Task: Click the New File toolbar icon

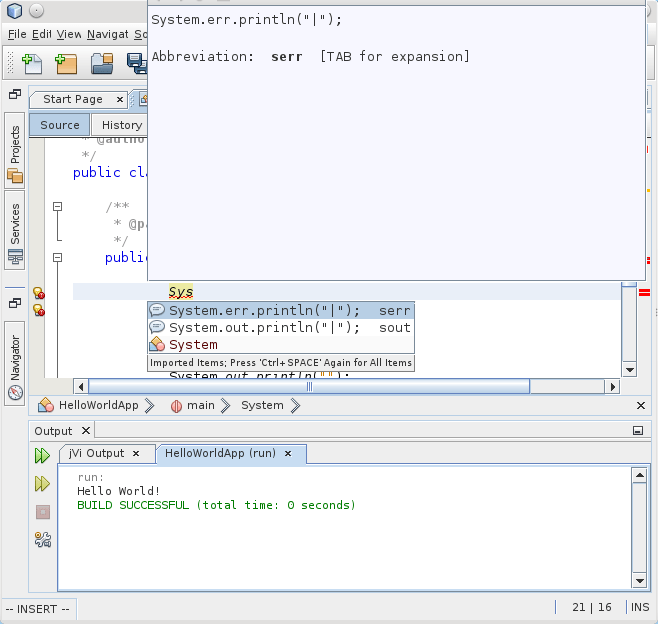Action: coord(32,64)
